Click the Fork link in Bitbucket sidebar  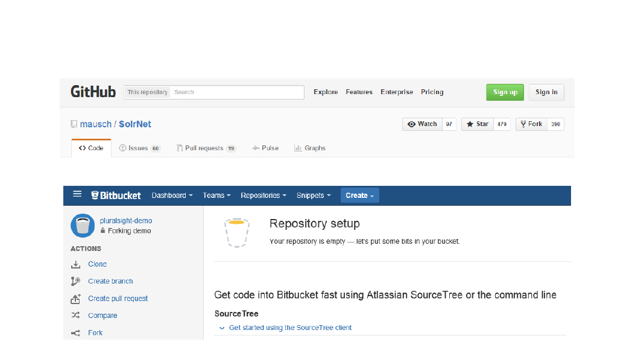pos(95,333)
